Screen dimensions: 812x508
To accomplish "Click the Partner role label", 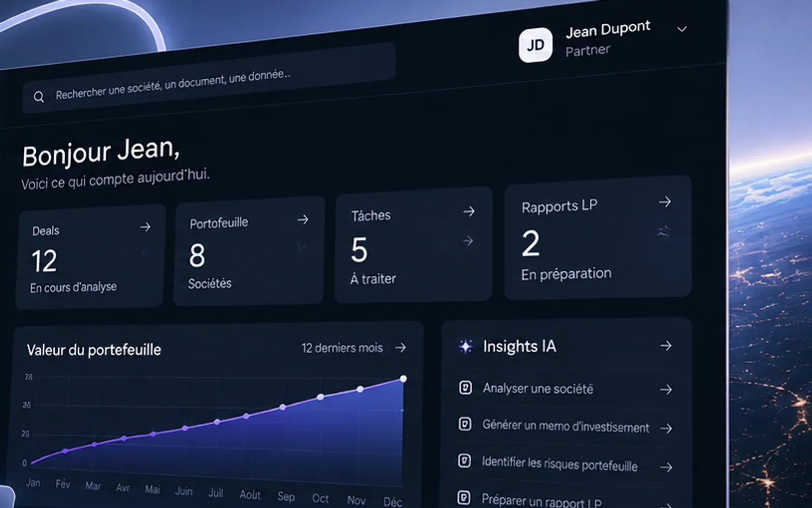I will (x=588, y=50).
